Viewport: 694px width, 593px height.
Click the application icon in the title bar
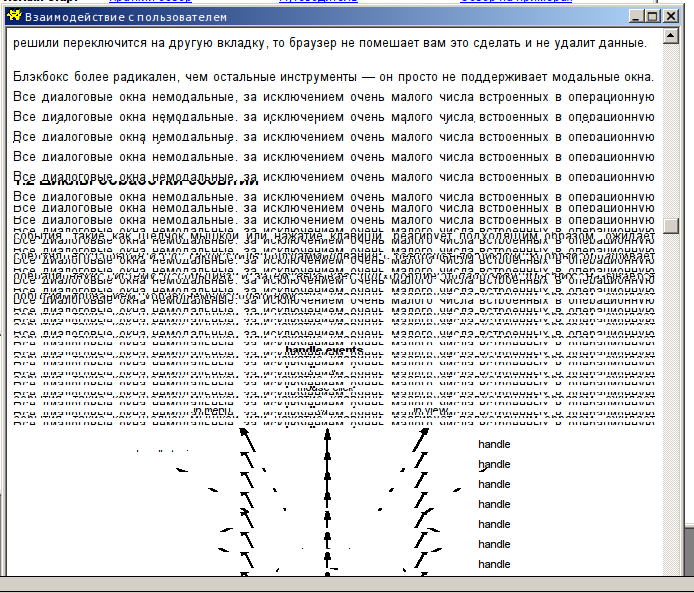(x=14, y=17)
